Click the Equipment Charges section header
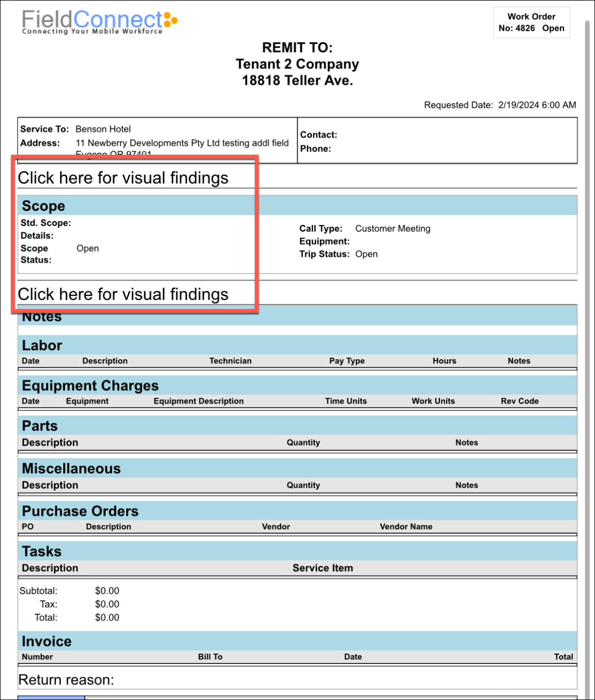This screenshot has width=595, height=700. 90,386
